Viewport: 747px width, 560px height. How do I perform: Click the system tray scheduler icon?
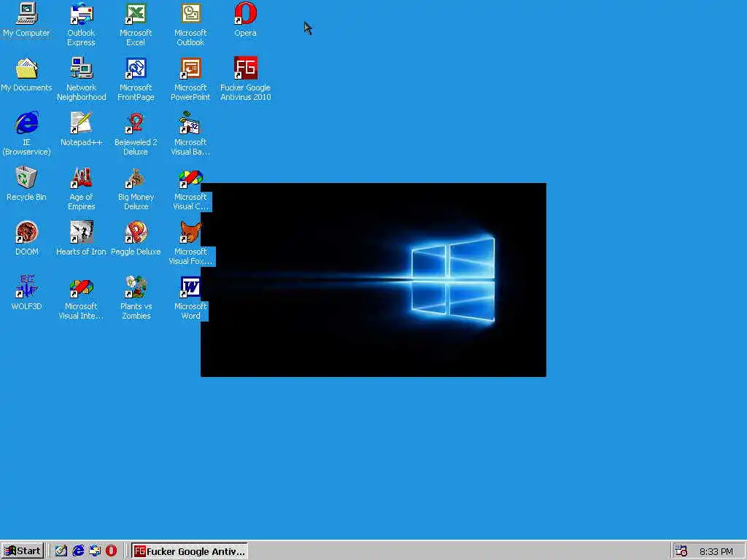(x=681, y=551)
